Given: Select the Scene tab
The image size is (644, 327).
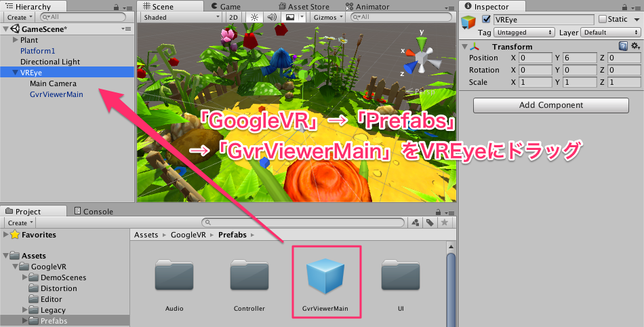Looking at the screenshot, I should pos(169,6).
